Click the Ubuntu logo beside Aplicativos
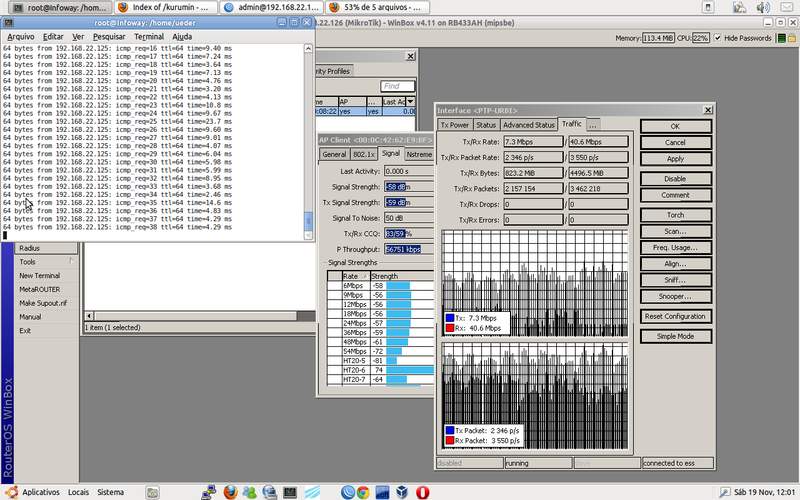 [10, 492]
